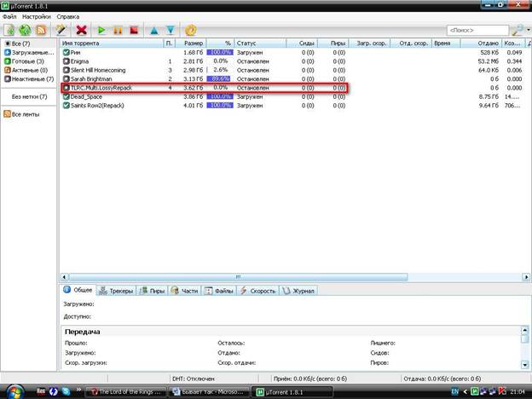Move torrent up in queue arrow

point(154,31)
